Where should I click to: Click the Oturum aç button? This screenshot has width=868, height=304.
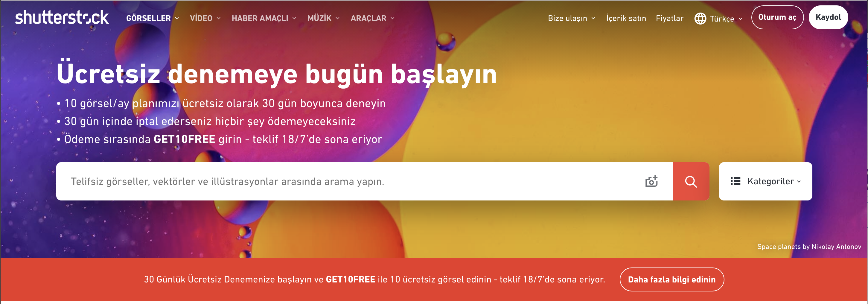(x=777, y=17)
